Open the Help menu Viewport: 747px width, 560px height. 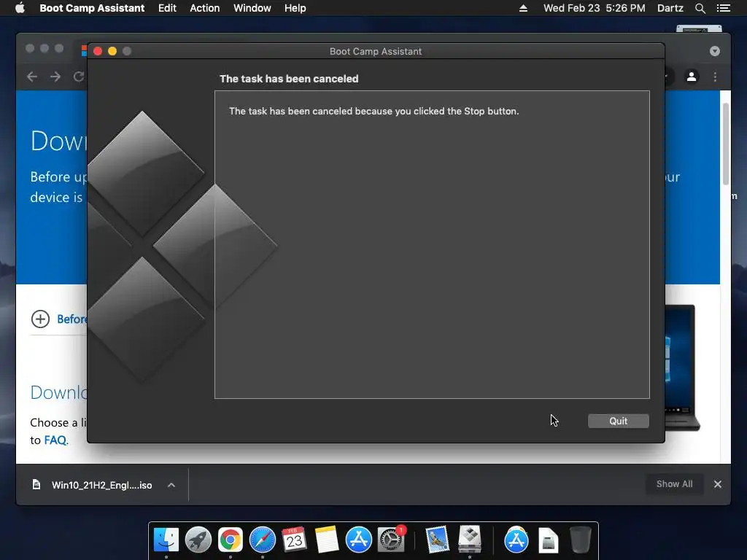tap(295, 8)
